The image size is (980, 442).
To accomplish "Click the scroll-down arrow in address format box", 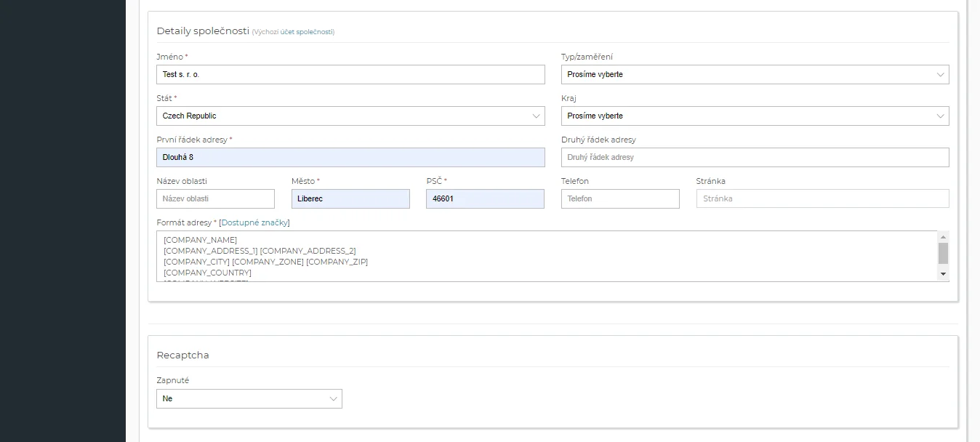I will (x=943, y=274).
